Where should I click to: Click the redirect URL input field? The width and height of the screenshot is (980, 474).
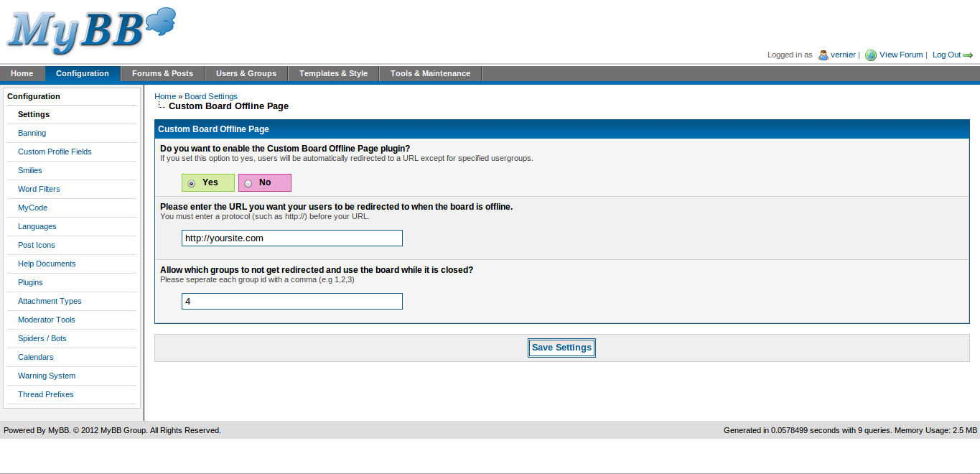(291, 238)
